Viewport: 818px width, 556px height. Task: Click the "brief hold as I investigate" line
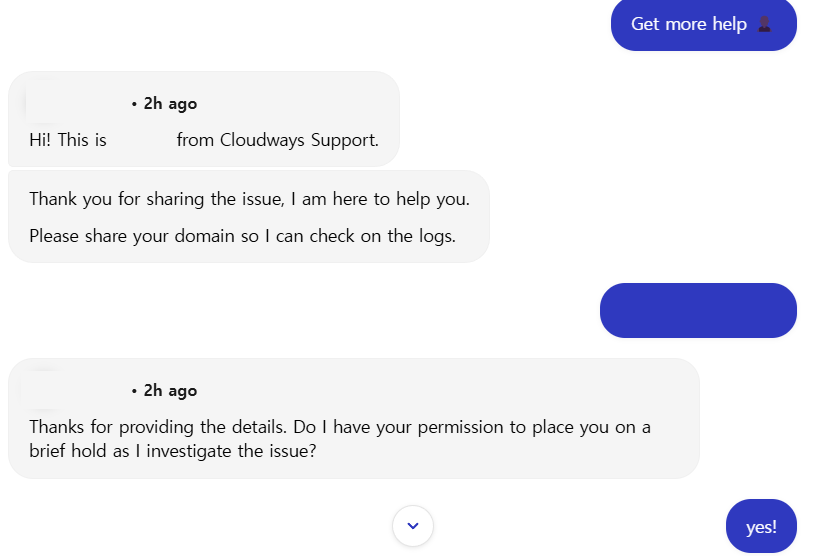(172, 451)
